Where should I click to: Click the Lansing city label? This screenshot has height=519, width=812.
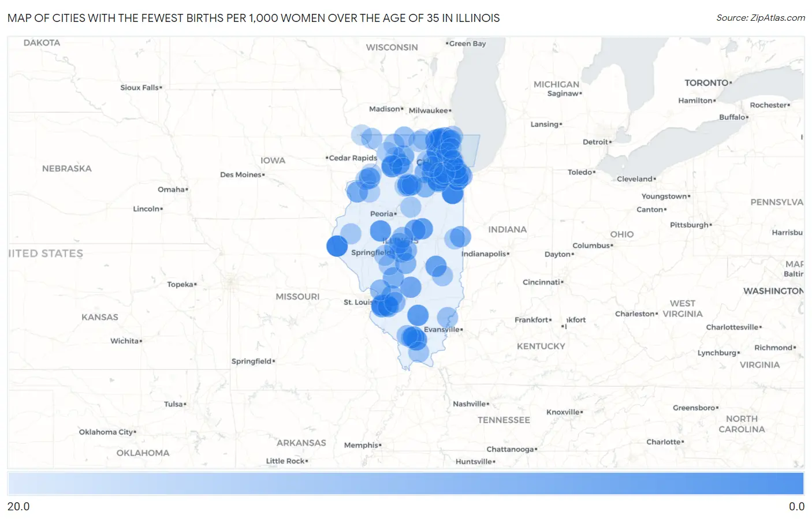[x=545, y=124]
